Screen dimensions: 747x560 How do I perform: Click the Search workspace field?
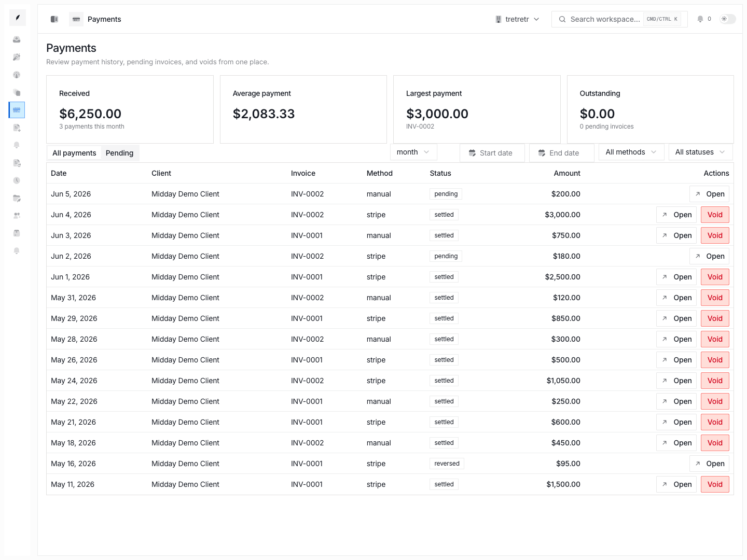(x=619, y=19)
